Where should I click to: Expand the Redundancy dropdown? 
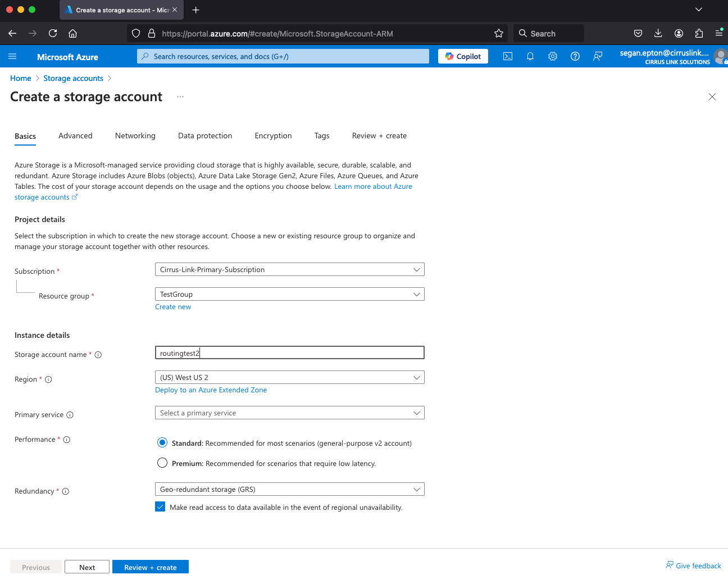tap(289, 490)
